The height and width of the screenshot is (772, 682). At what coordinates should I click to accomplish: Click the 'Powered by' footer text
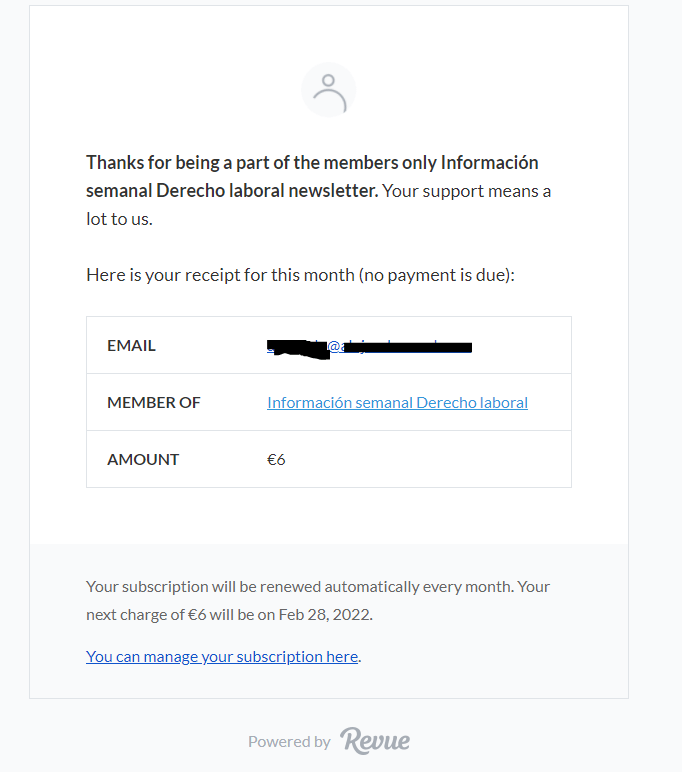[x=289, y=741]
